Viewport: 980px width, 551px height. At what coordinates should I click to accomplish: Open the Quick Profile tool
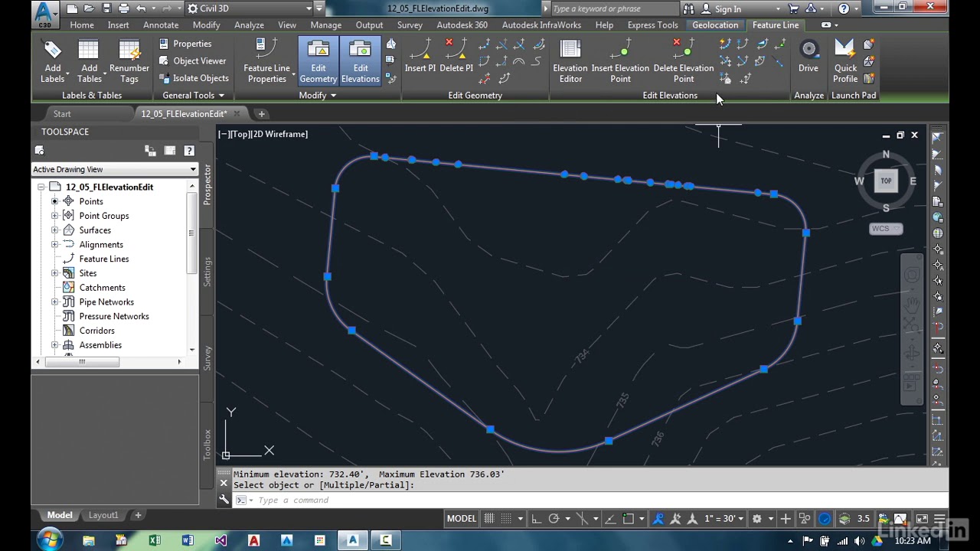click(x=845, y=61)
